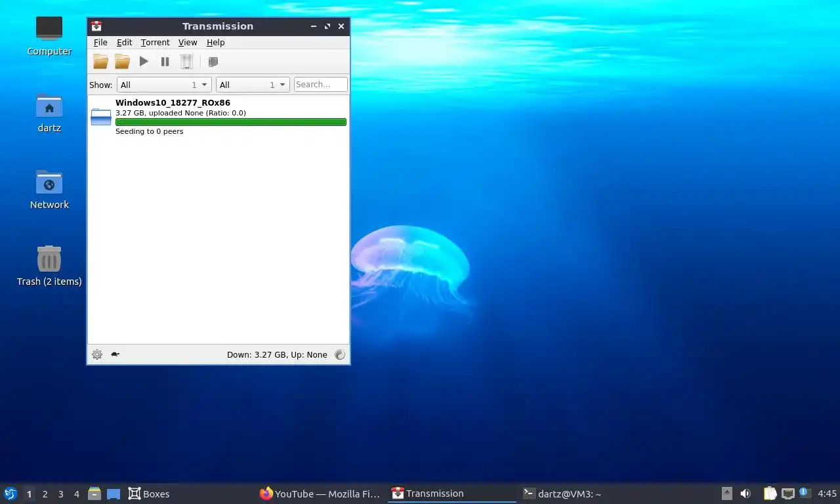The image size is (840, 504).
Task: Click the Transmission taskbar entry
Action: 451,494
